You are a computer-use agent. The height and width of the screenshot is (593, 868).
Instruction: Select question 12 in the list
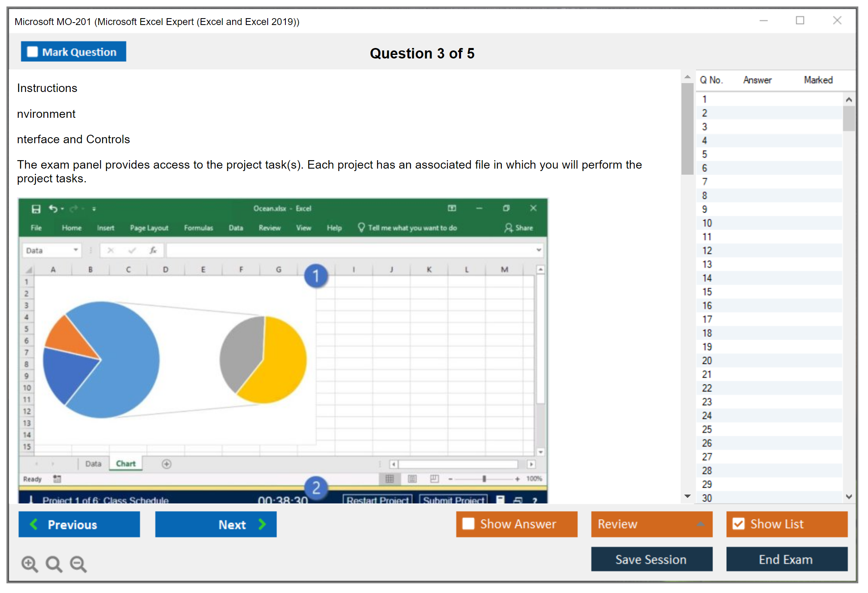coord(707,251)
